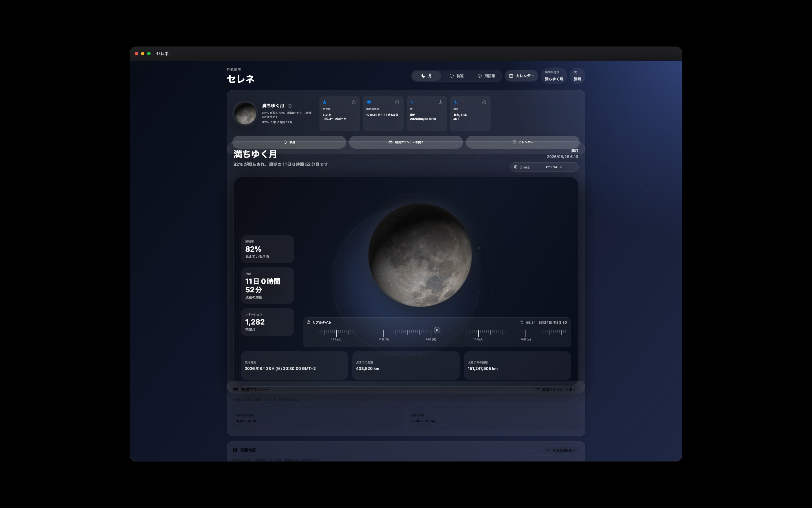Follow 月面地図を開く link
Image resolution: width=812 pixels, height=508 pixels.
point(561,450)
